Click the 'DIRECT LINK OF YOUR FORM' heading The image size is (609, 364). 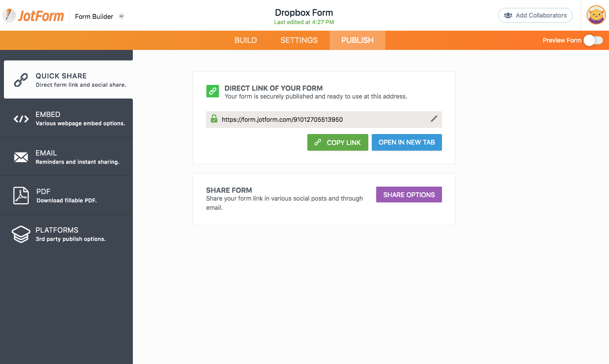click(274, 88)
